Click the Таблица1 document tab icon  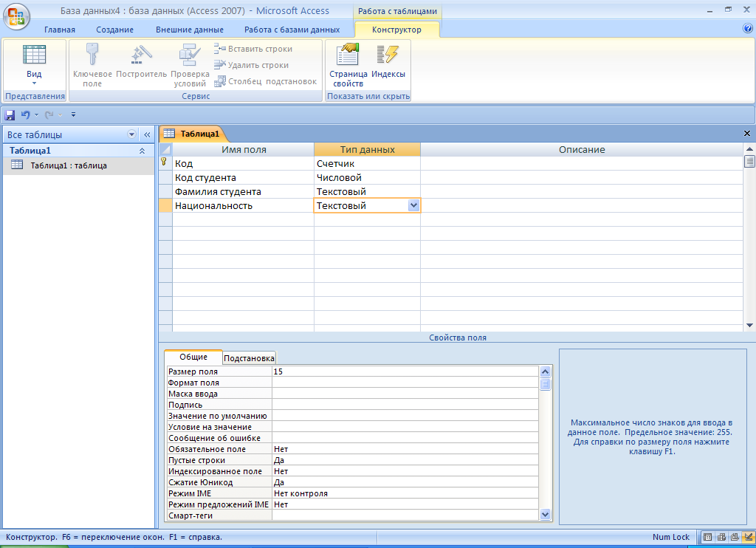169,134
